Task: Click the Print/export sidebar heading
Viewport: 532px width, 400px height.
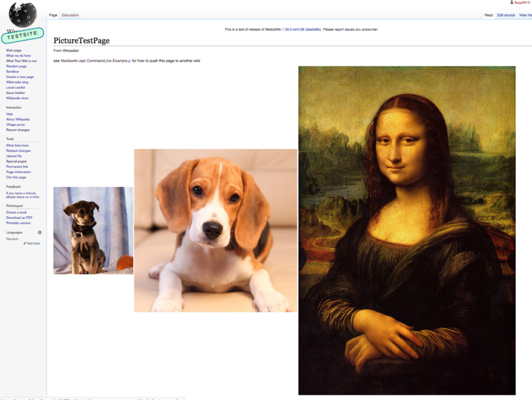Action: [15, 206]
